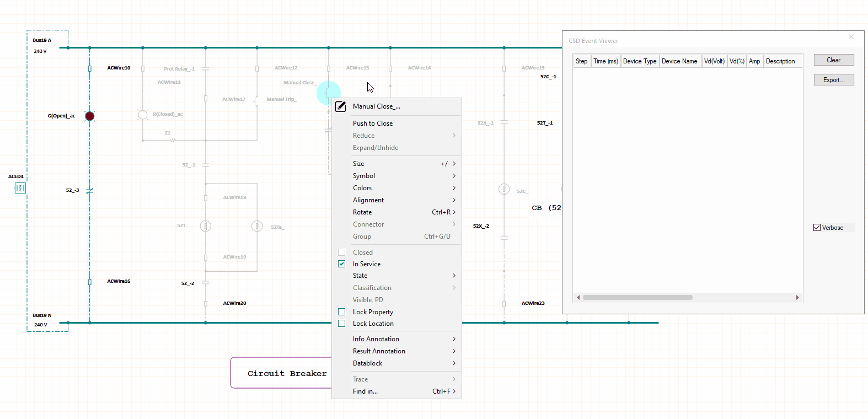This screenshot has height=419, width=868.
Task: Click the edit icon beside Manual Close_
Action: point(341,106)
